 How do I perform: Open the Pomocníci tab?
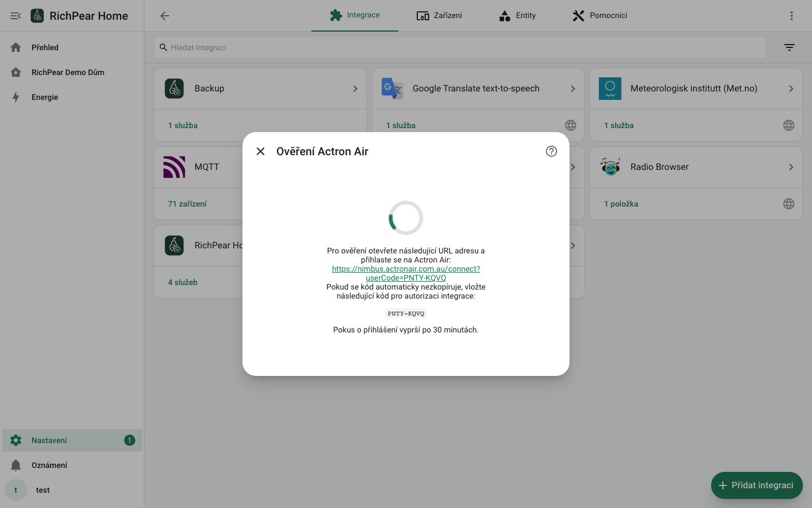pos(599,16)
